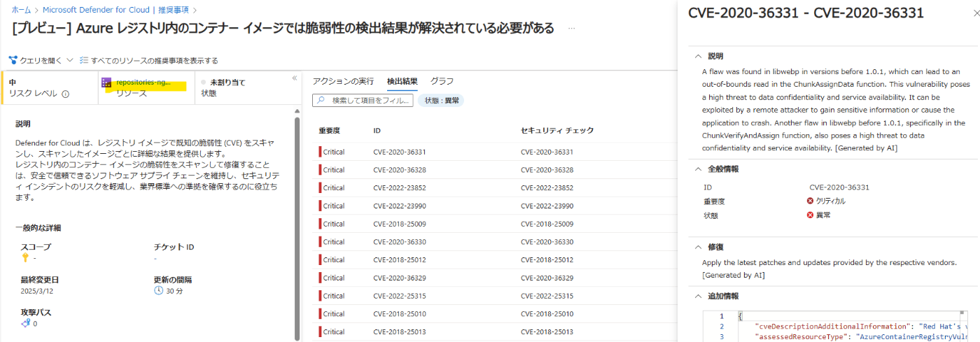Click the red X icon beside クリティカル

811,201
